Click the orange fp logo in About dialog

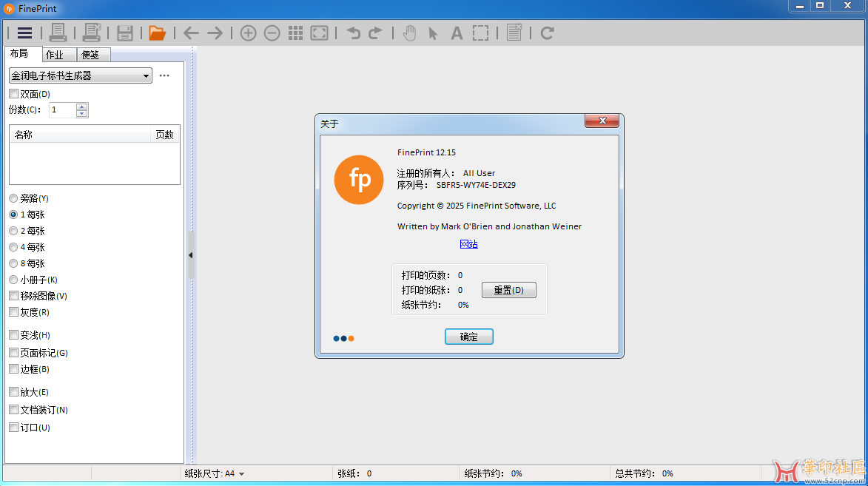point(359,180)
